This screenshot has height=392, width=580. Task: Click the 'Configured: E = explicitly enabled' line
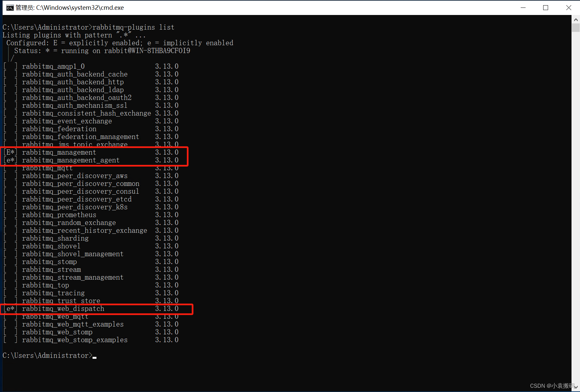tap(120, 43)
